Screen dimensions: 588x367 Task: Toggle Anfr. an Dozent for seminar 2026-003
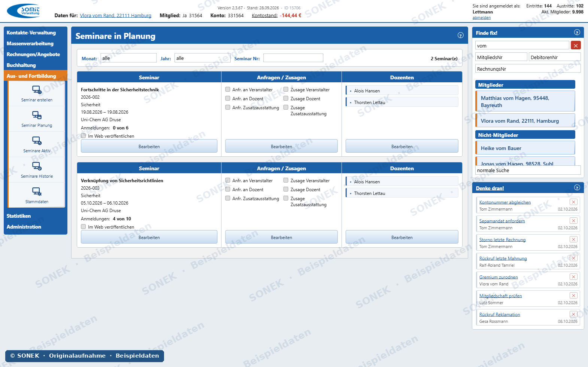[x=228, y=189]
